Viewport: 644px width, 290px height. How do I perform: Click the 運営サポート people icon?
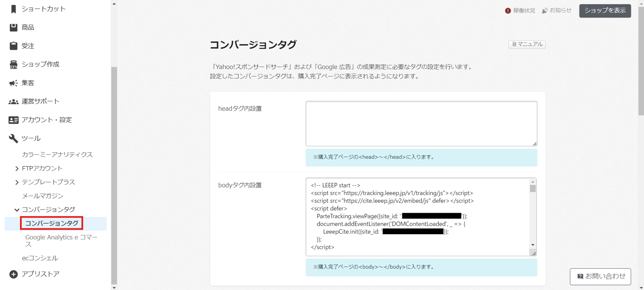tap(13, 101)
